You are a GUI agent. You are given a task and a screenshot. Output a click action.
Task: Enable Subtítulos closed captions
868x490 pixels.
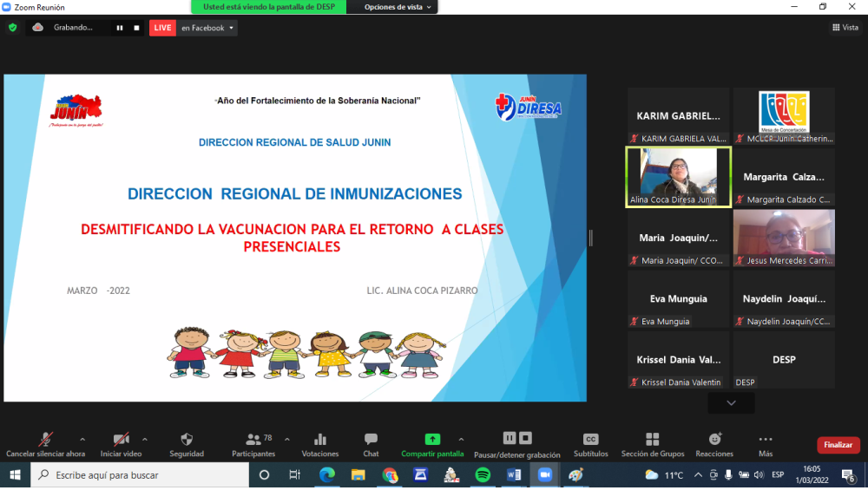coord(590,444)
